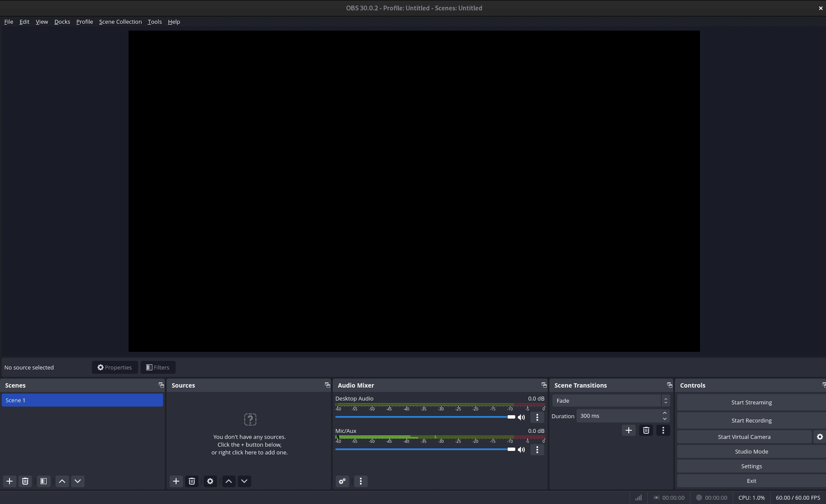Open the Edit menu
Viewport: 826px width, 504px height.
[24, 22]
